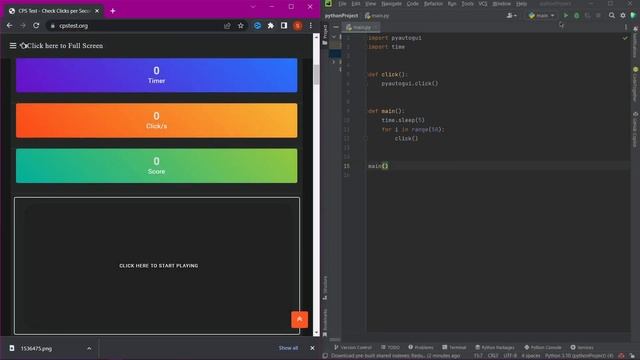Open Chrome three-dot menu
This screenshot has height=360, width=640.
311,26
